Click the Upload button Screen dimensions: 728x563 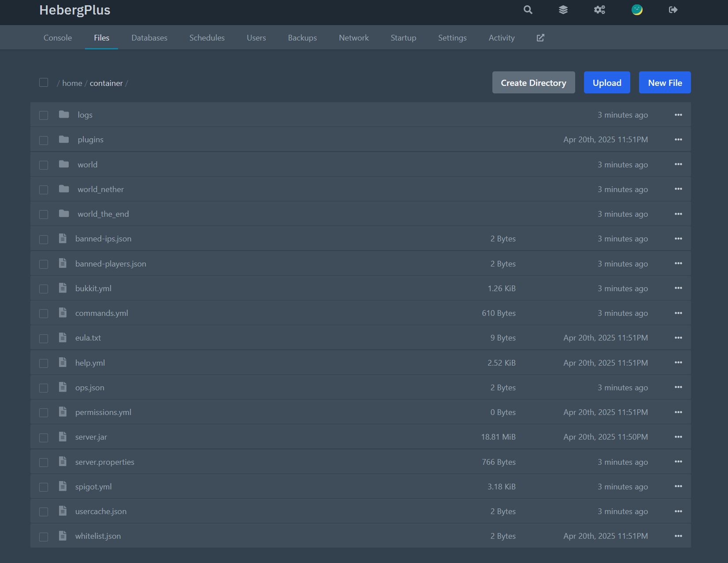606,83
